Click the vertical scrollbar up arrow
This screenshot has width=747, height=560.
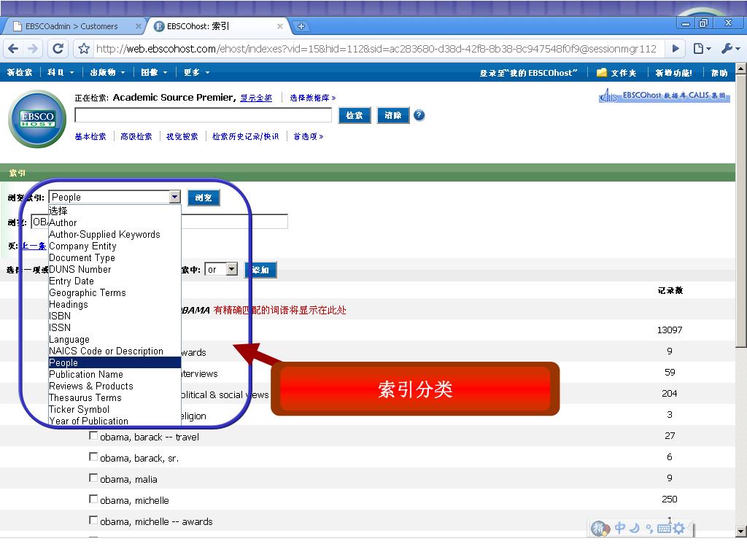pos(741,69)
